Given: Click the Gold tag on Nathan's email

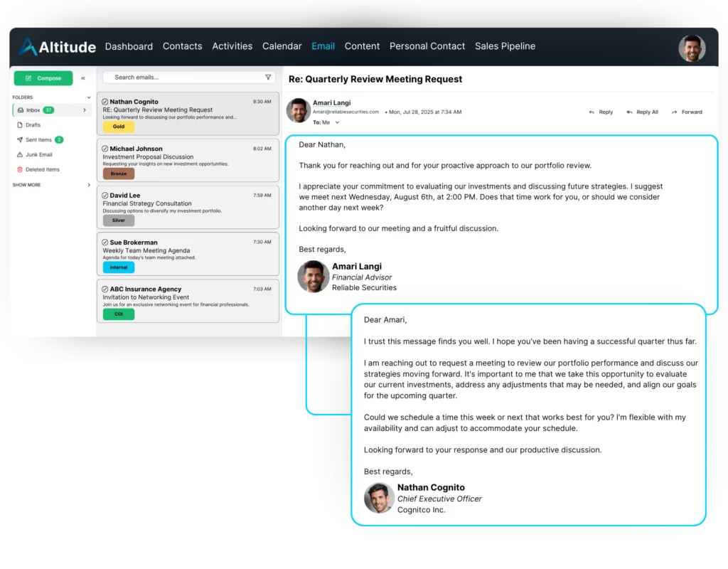Looking at the screenshot, I should click(x=119, y=127).
